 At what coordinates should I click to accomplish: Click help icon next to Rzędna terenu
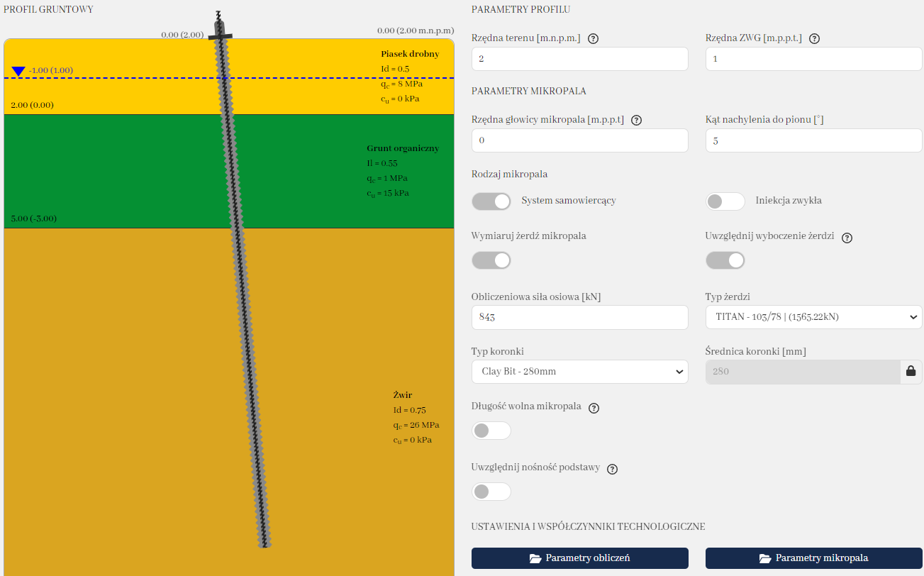(594, 39)
